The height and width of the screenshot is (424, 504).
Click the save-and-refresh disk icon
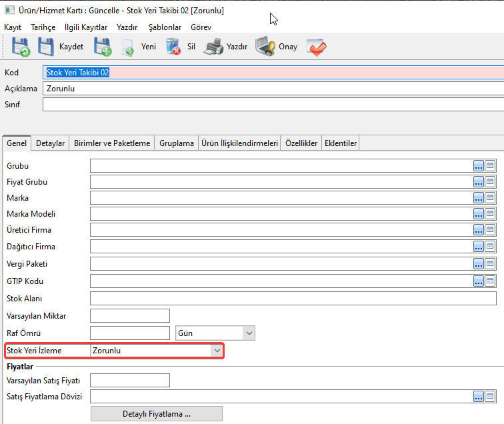tap(21, 47)
